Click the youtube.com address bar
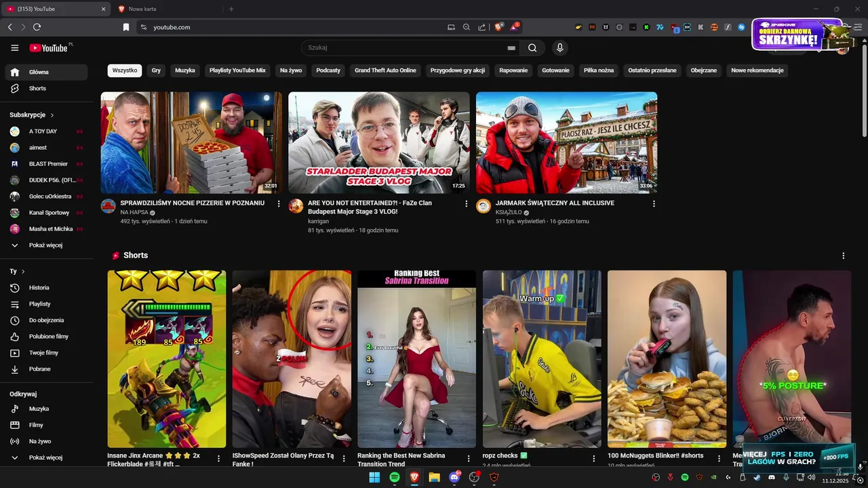The width and height of the screenshot is (868, 488). pyautogui.click(x=292, y=27)
